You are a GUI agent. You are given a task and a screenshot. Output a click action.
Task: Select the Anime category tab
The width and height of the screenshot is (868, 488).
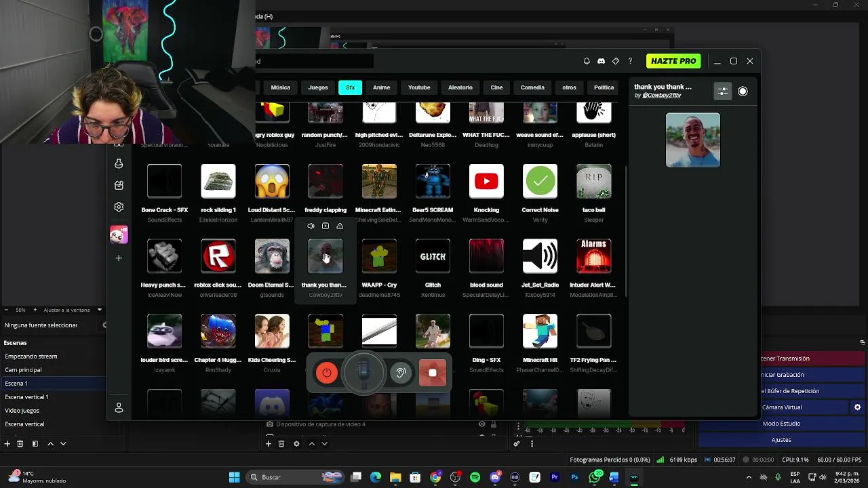(382, 87)
